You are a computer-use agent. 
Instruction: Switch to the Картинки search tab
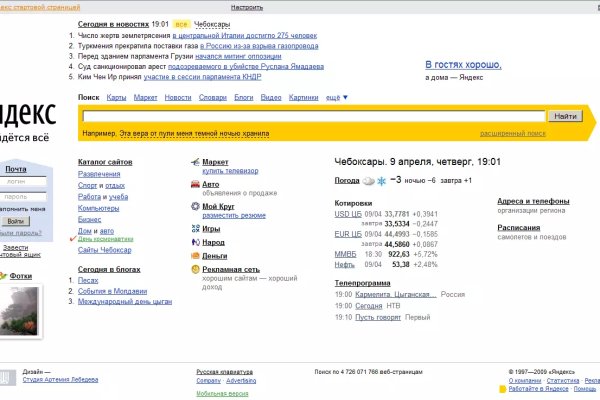[303, 97]
